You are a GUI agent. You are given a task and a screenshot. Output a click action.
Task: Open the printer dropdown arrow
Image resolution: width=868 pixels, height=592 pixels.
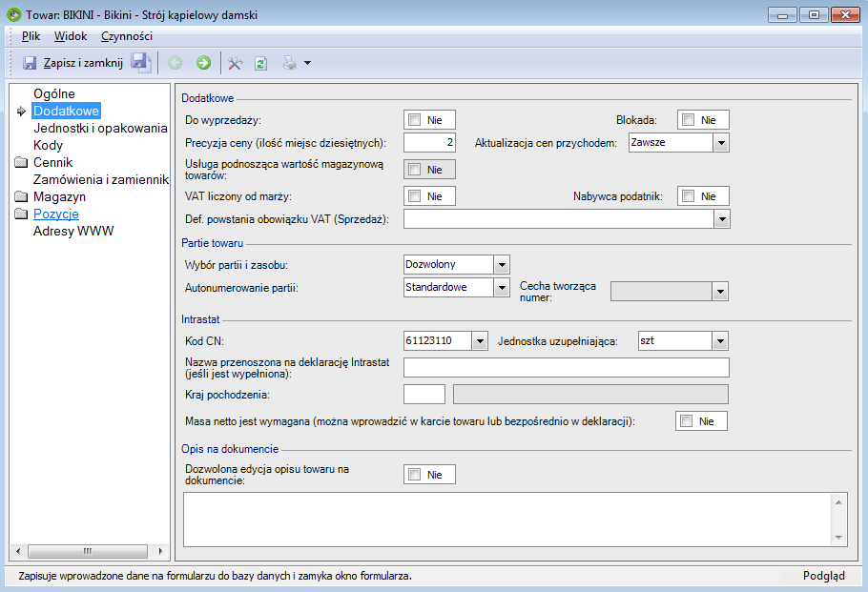coord(308,63)
